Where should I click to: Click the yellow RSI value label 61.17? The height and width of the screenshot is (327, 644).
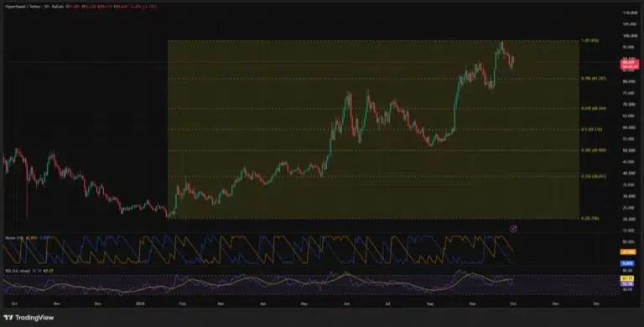click(627, 278)
